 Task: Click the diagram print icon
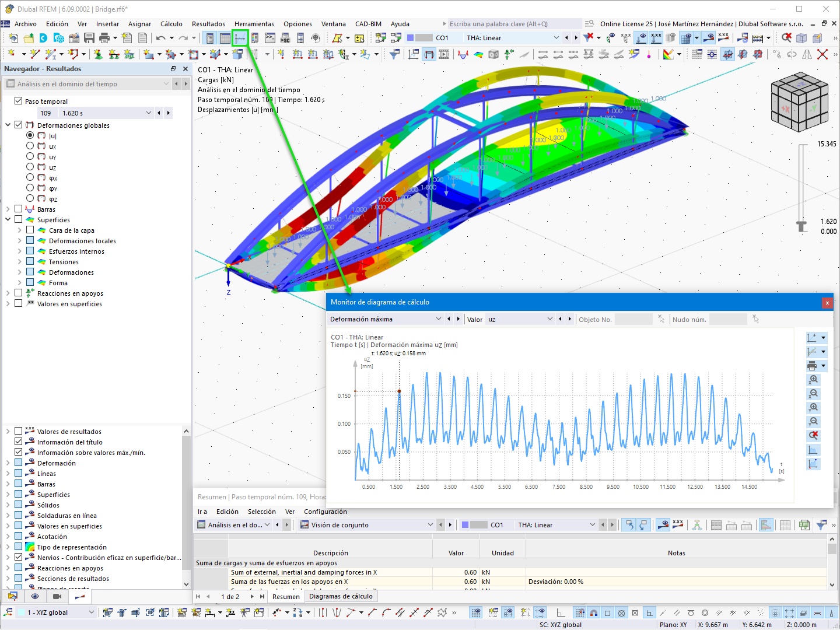(813, 366)
